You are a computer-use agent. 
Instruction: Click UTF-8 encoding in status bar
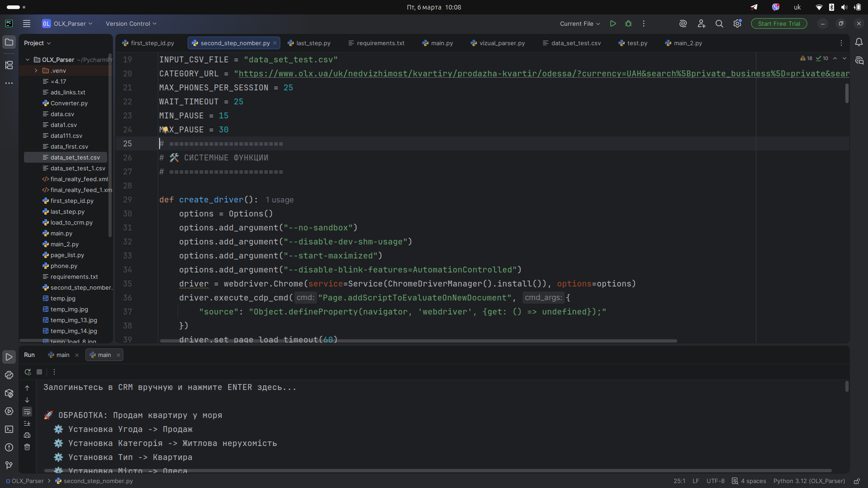(716, 481)
